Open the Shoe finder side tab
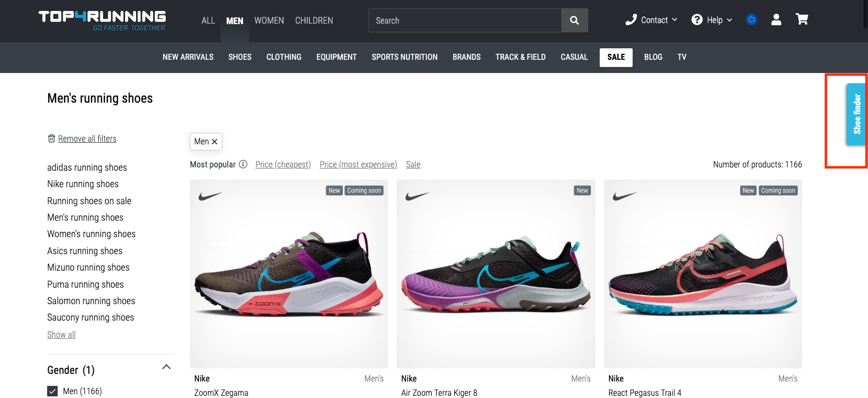The height and width of the screenshot is (398, 868). click(856, 114)
